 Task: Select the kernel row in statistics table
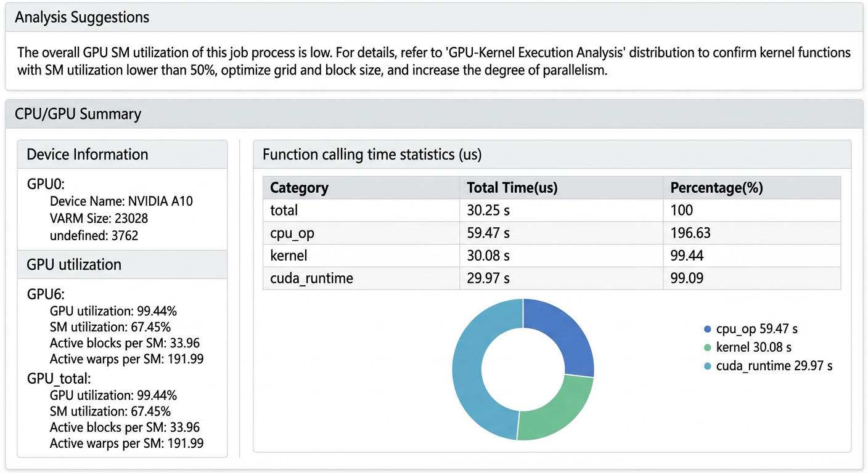click(x=552, y=256)
